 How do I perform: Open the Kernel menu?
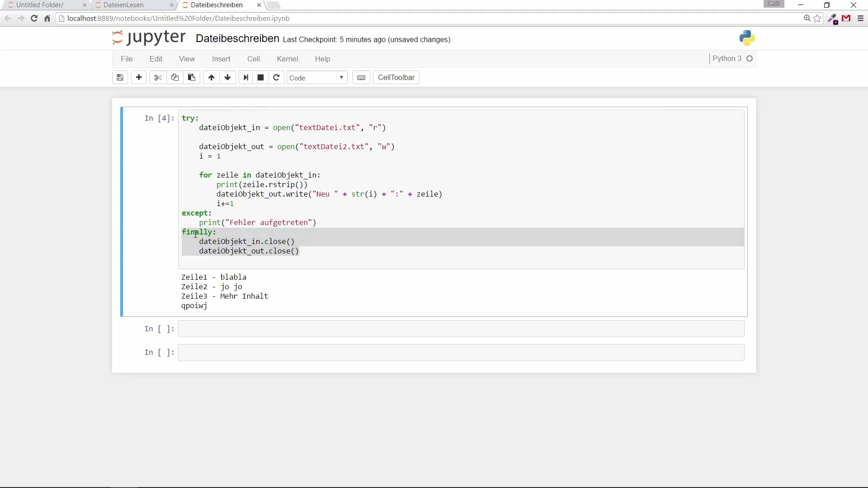coord(288,59)
